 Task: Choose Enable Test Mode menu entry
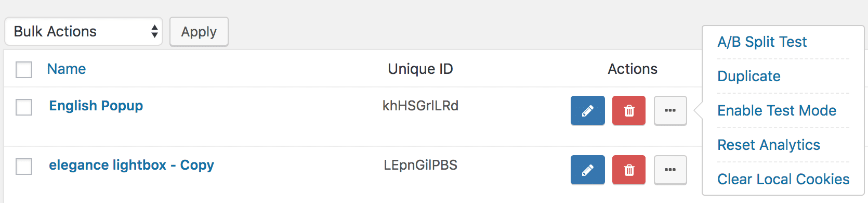pos(777,110)
